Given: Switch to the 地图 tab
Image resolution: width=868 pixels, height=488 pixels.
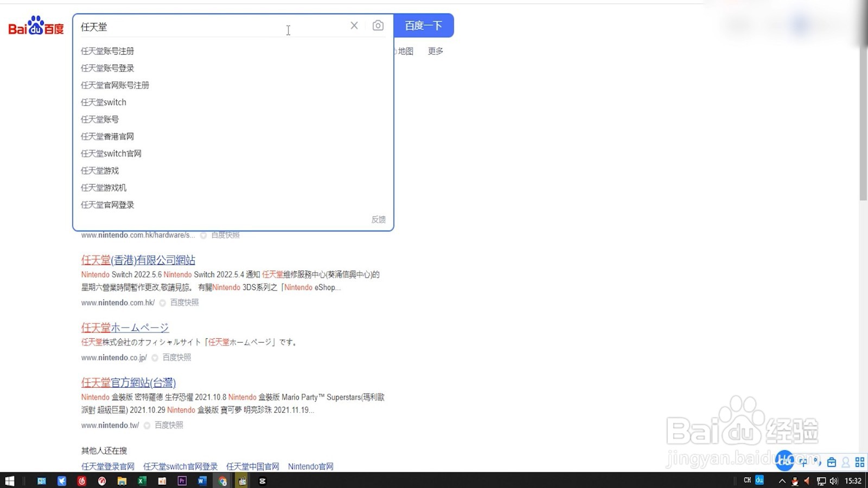Looking at the screenshot, I should click(x=405, y=51).
